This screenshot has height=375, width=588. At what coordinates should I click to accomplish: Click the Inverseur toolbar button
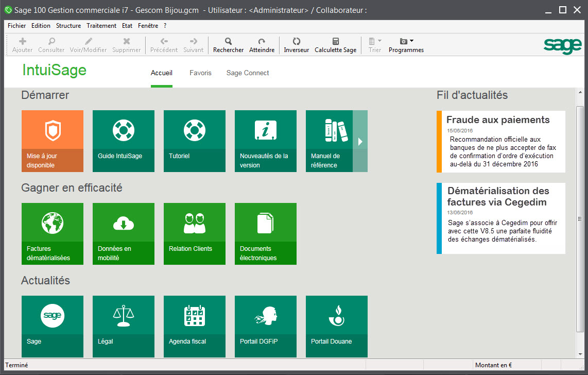click(x=296, y=45)
